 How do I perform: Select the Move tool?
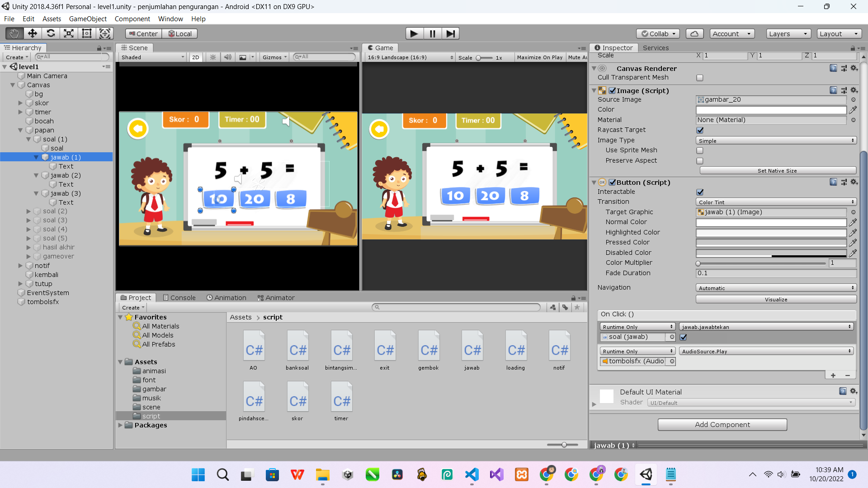(33, 33)
